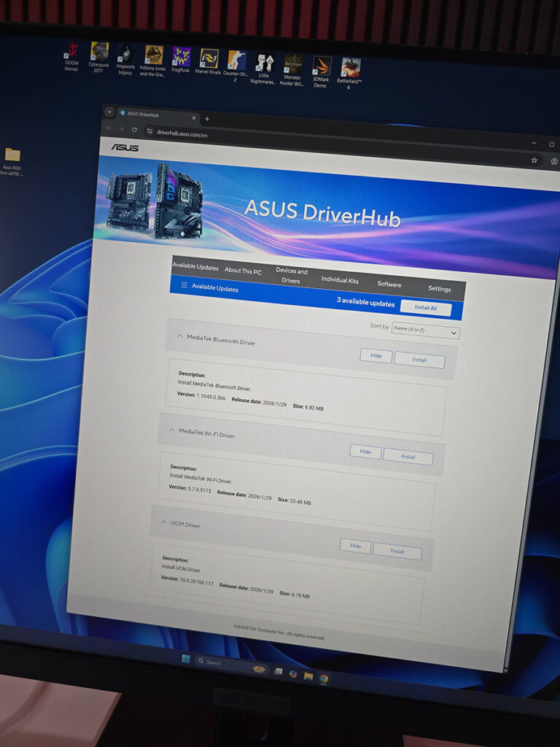Bookmark this page with the star icon
Image resolution: width=560 pixels, height=747 pixels.
point(534,160)
